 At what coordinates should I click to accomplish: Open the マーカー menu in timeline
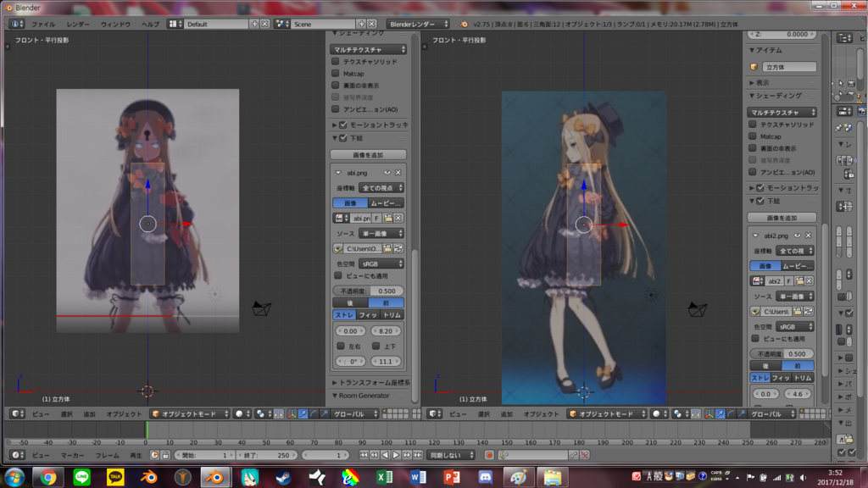tap(73, 455)
